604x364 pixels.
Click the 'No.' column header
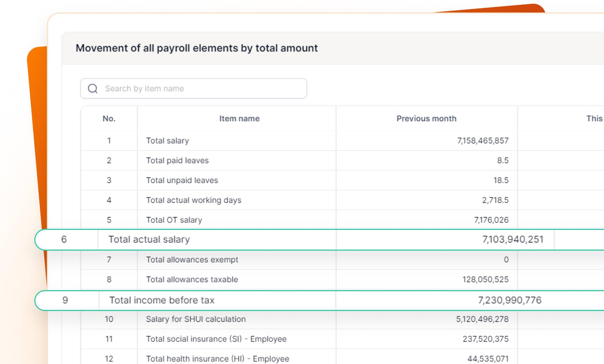[109, 119]
